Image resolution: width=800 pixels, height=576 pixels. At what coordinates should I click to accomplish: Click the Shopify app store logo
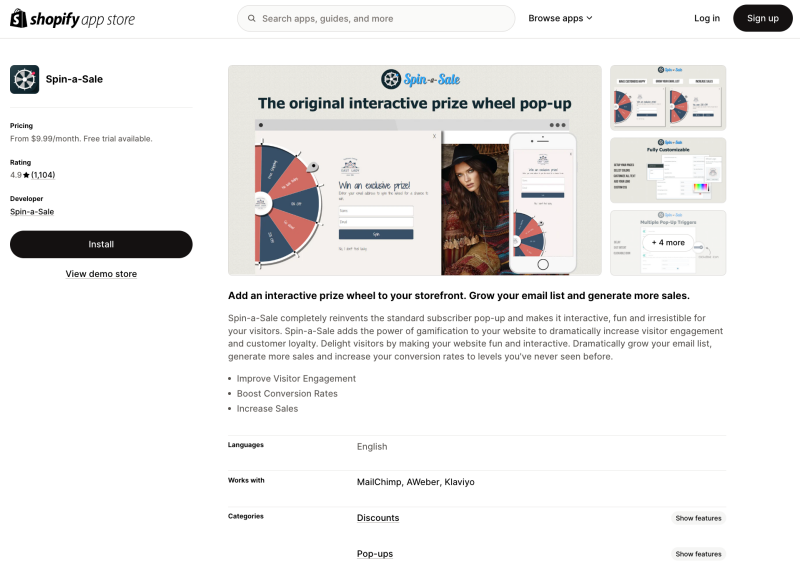coord(72,19)
